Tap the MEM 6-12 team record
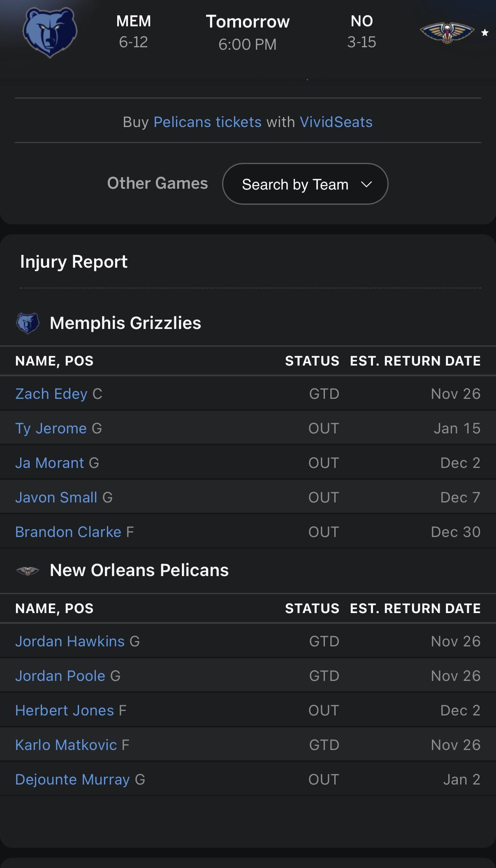Viewport: 496px width, 868px height. (133, 32)
